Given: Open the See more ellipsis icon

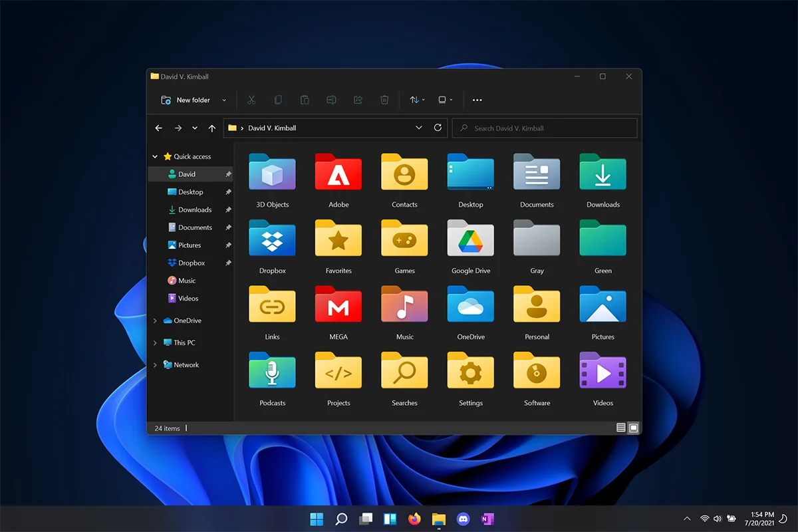Looking at the screenshot, I should coord(477,100).
